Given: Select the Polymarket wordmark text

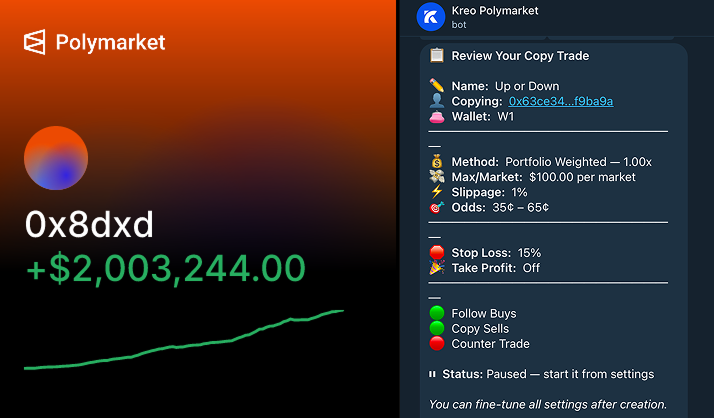Looking at the screenshot, I should [110, 42].
